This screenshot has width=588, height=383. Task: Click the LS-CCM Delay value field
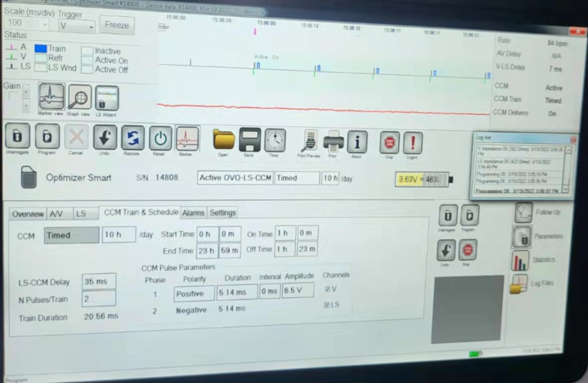(99, 282)
